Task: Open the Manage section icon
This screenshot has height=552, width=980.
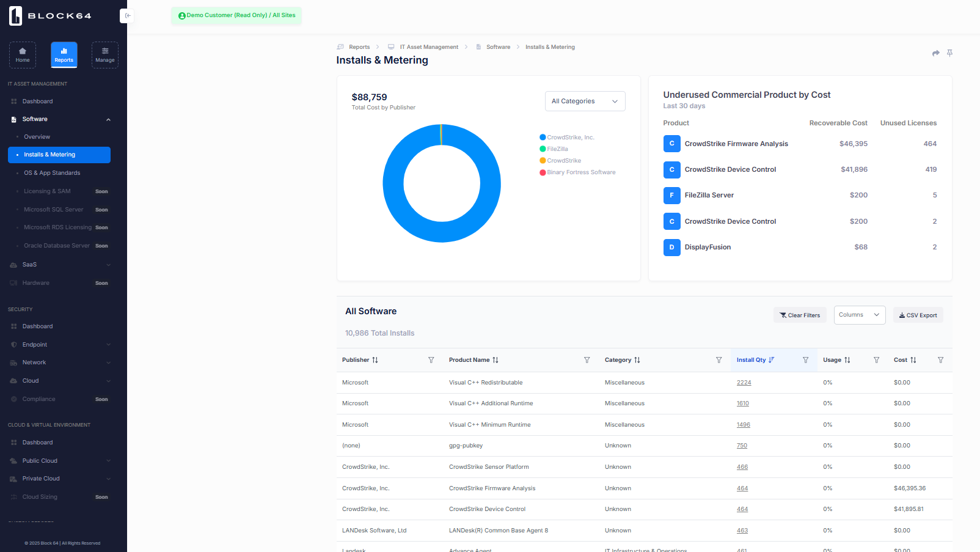Action: pos(105,54)
